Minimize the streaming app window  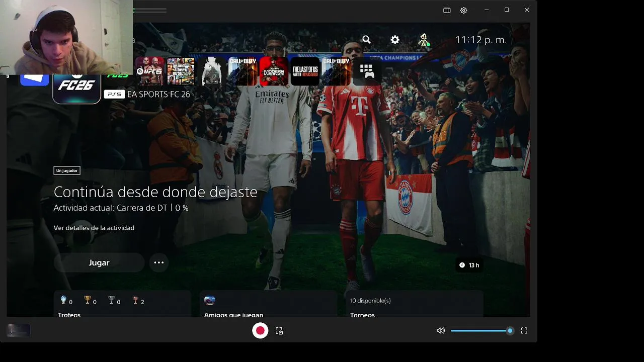pos(487,10)
